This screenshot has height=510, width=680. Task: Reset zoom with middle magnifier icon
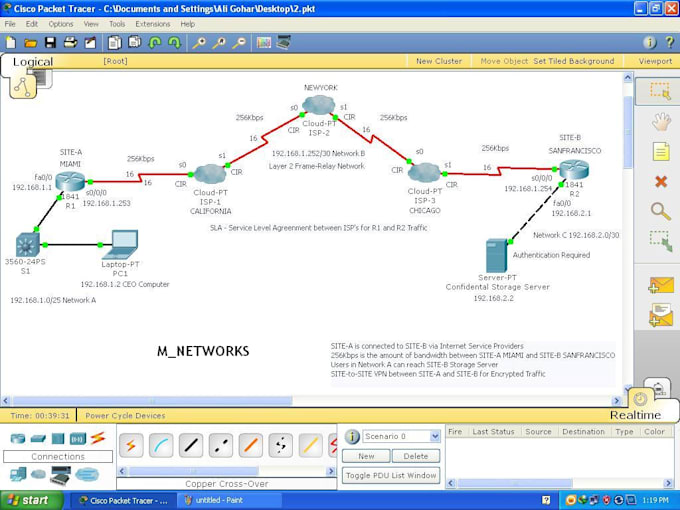pyautogui.click(x=219, y=42)
